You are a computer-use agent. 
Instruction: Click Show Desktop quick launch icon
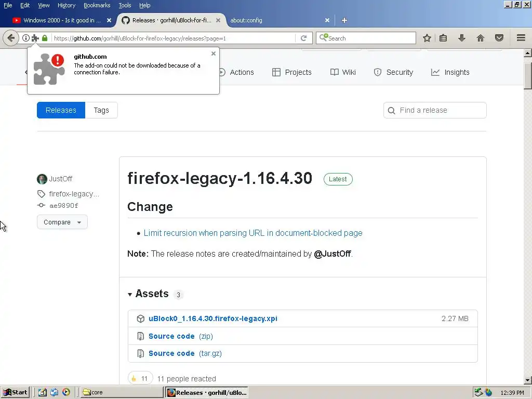pyautogui.click(x=42, y=392)
